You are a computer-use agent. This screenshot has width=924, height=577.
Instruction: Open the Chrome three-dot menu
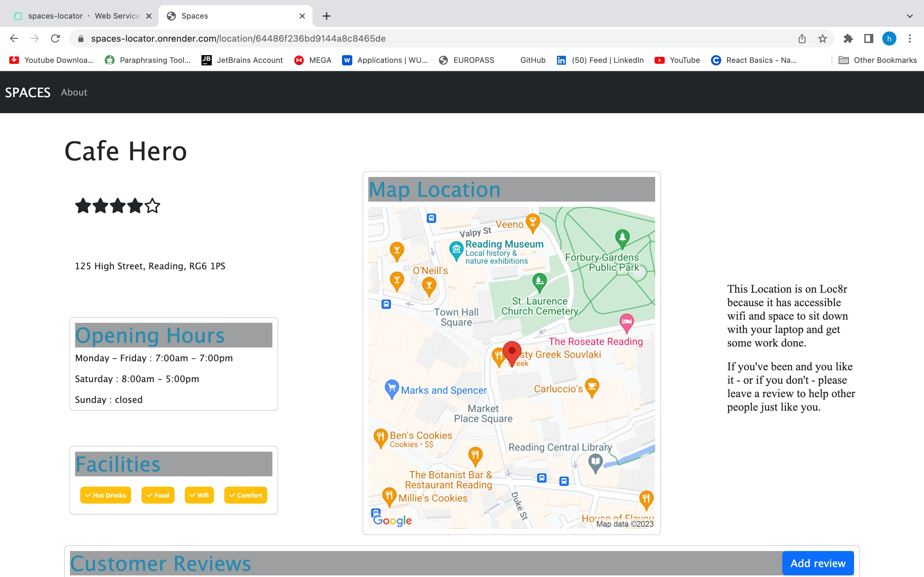click(x=910, y=38)
